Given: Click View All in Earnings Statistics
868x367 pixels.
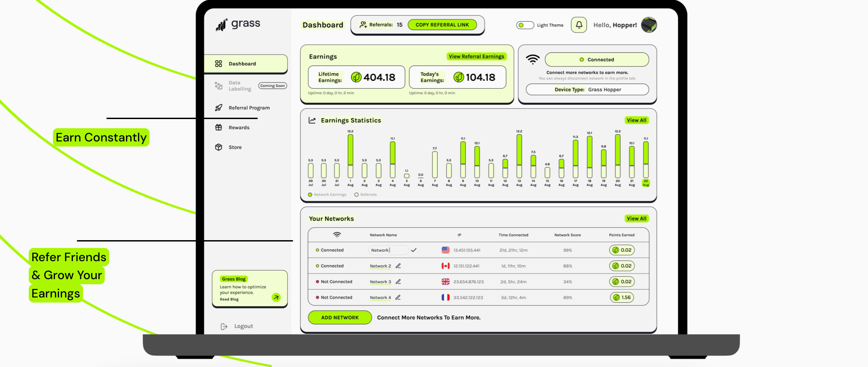Looking at the screenshot, I should coord(636,120).
